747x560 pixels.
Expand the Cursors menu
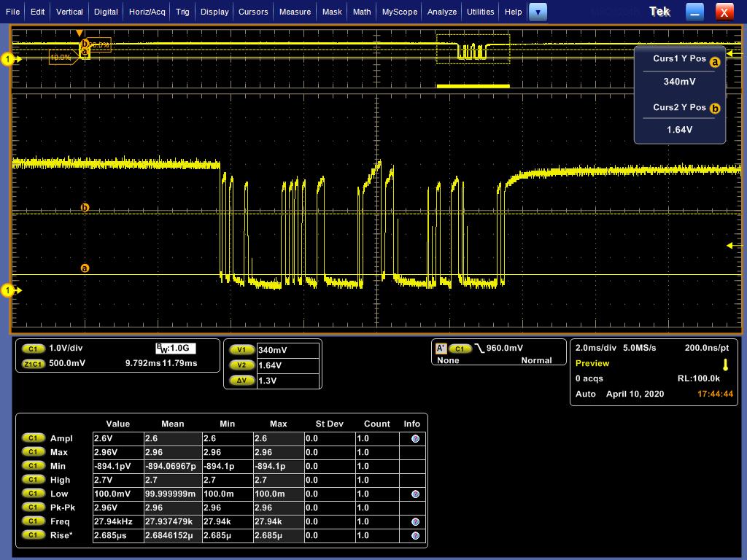(x=253, y=12)
